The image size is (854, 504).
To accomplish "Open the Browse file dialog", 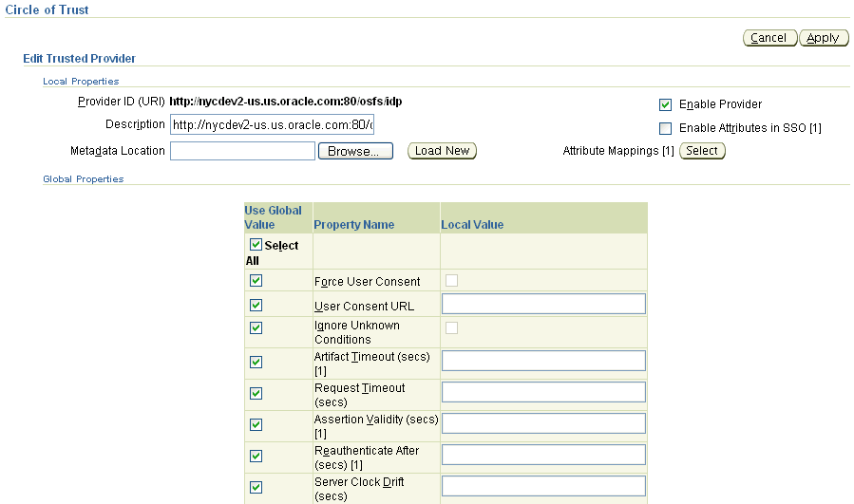I will point(355,151).
